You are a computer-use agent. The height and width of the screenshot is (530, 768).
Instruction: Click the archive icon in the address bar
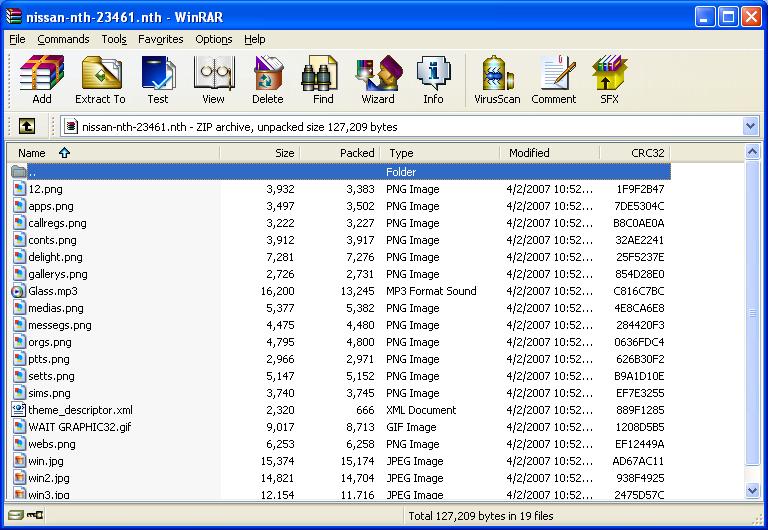pos(71,126)
